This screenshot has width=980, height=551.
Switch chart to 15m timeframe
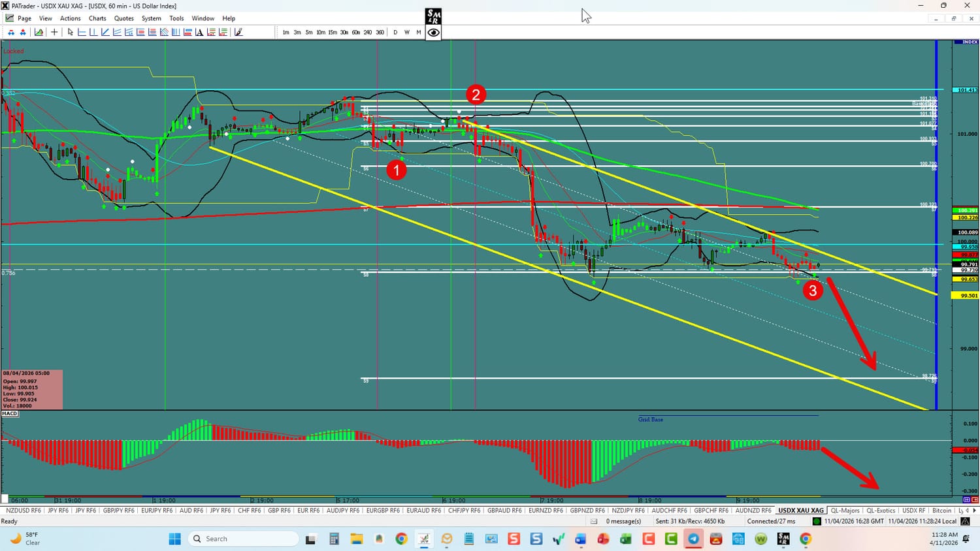(x=333, y=32)
